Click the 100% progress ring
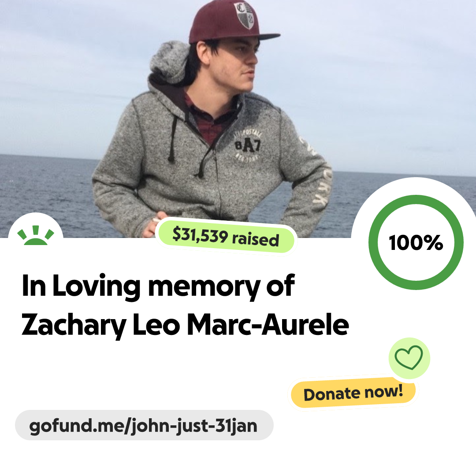The width and height of the screenshot is (476, 476). click(416, 242)
